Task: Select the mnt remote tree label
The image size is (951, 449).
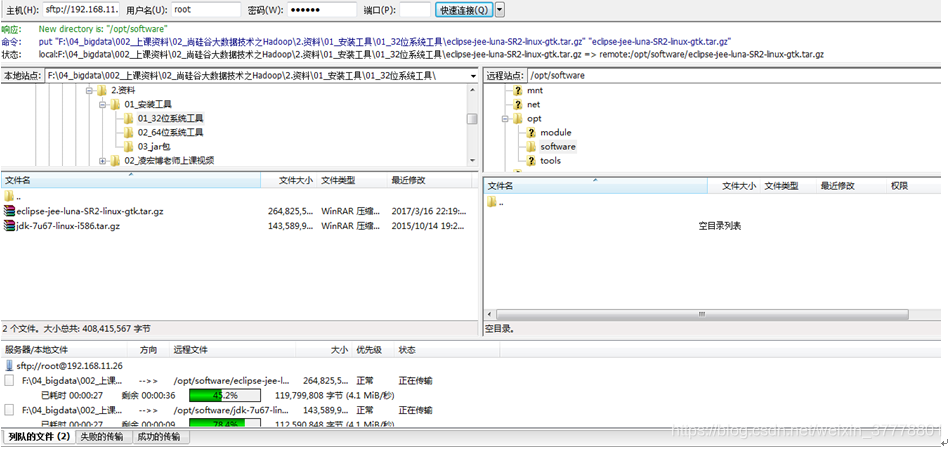Action: (535, 90)
